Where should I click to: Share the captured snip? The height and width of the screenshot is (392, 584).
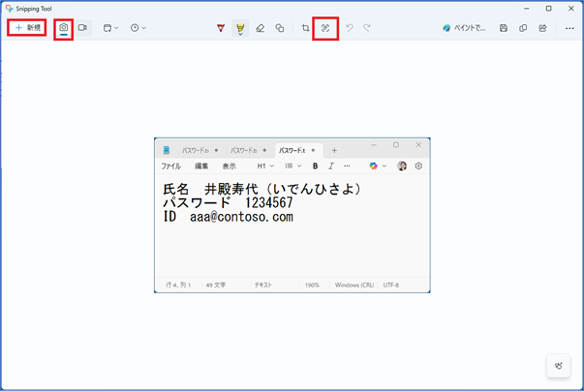[542, 28]
